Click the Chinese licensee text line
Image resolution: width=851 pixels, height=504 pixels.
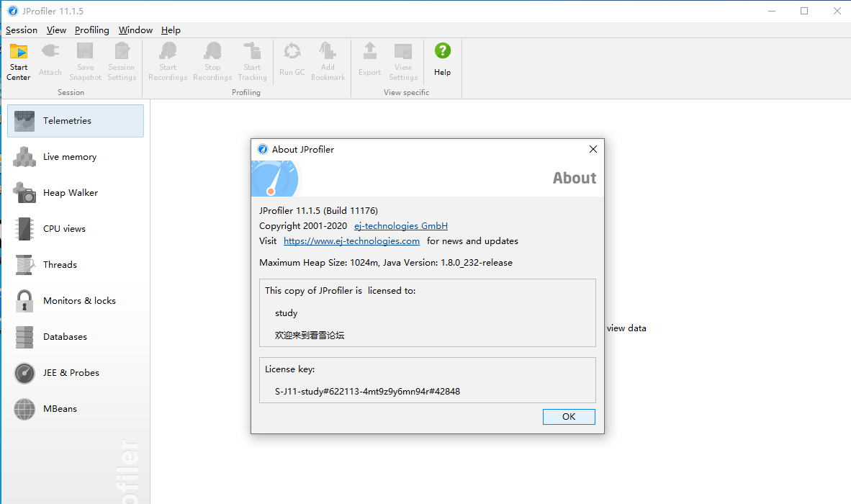pos(310,336)
